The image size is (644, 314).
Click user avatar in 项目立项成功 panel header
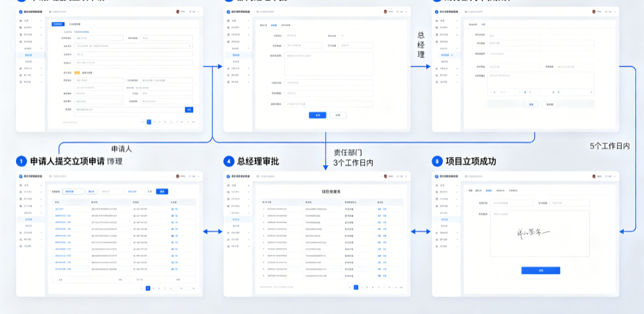(x=594, y=176)
